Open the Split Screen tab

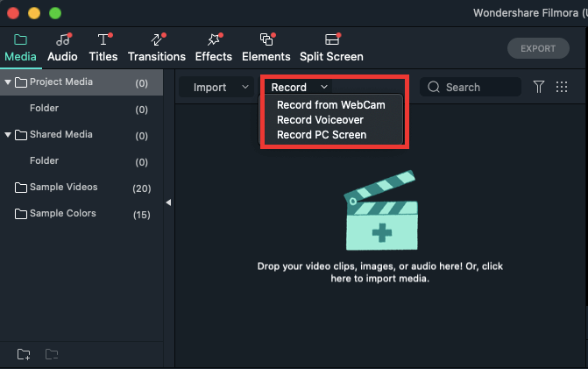coord(331,47)
